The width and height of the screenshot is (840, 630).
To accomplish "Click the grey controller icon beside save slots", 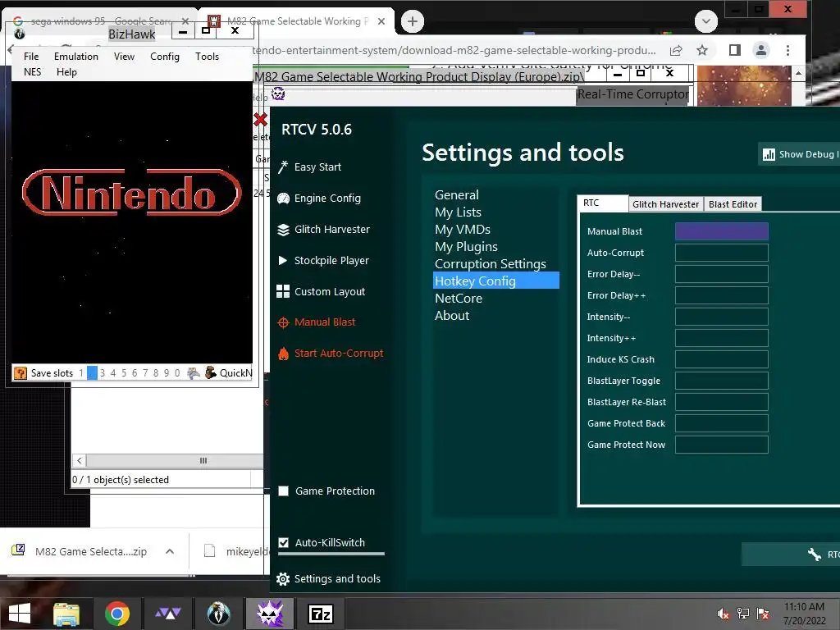I will [194, 373].
